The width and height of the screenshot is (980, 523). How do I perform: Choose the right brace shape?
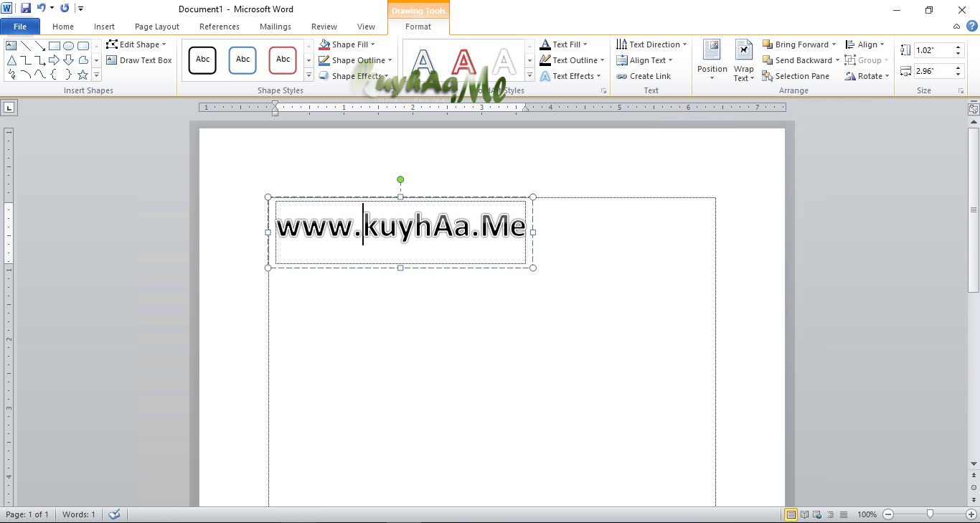(69, 75)
